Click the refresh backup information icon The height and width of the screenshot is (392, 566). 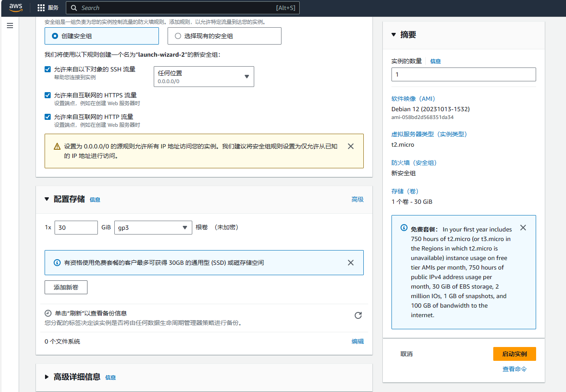coord(358,315)
